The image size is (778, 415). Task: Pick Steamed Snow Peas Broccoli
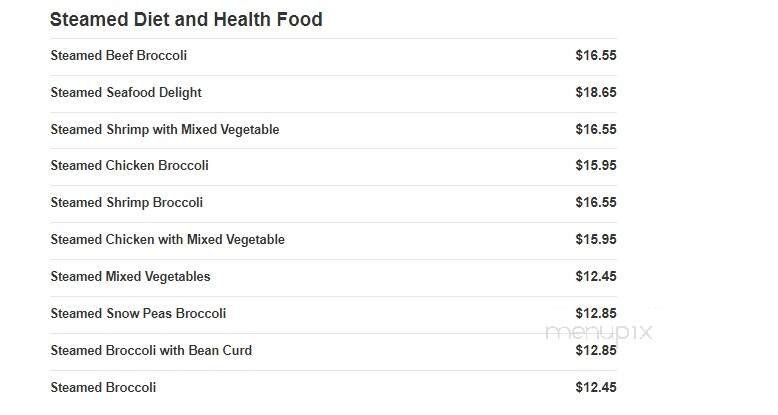coord(138,314)
